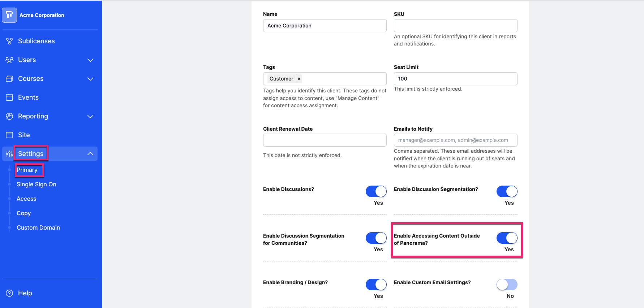The height and width of the screenshot is (308, 644).
Task: Open Single Sign On settings
Action: (37, 184)
